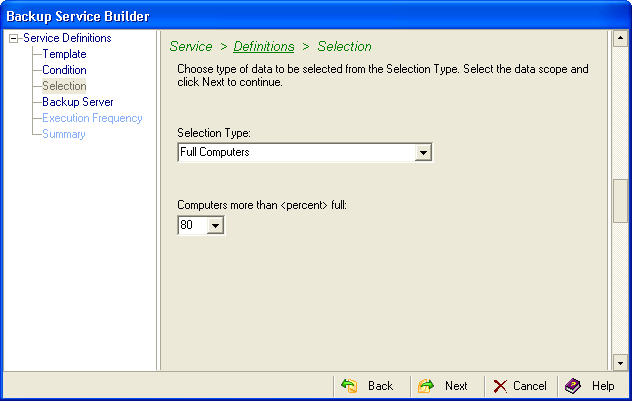Click the Next button label
This screenshot has height=401, width=632.
tap(456, 386)
